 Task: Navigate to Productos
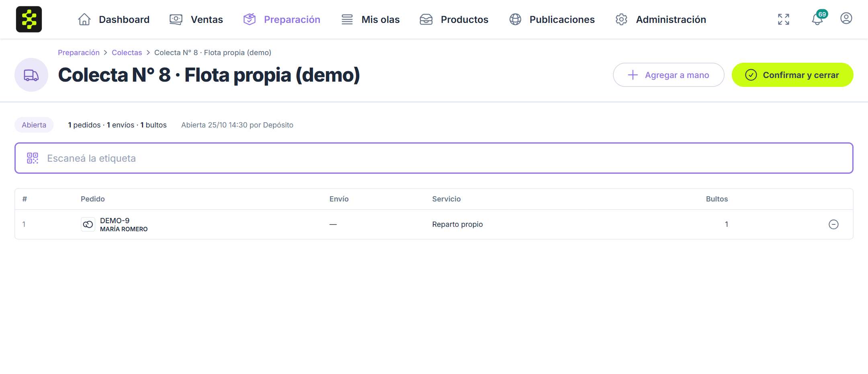tap(454, 19)
